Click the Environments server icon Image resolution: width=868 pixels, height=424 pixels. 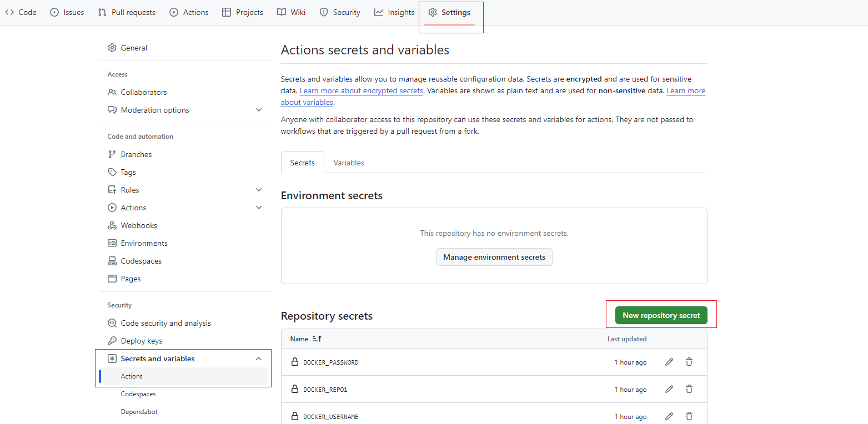[x=112, y=243]
